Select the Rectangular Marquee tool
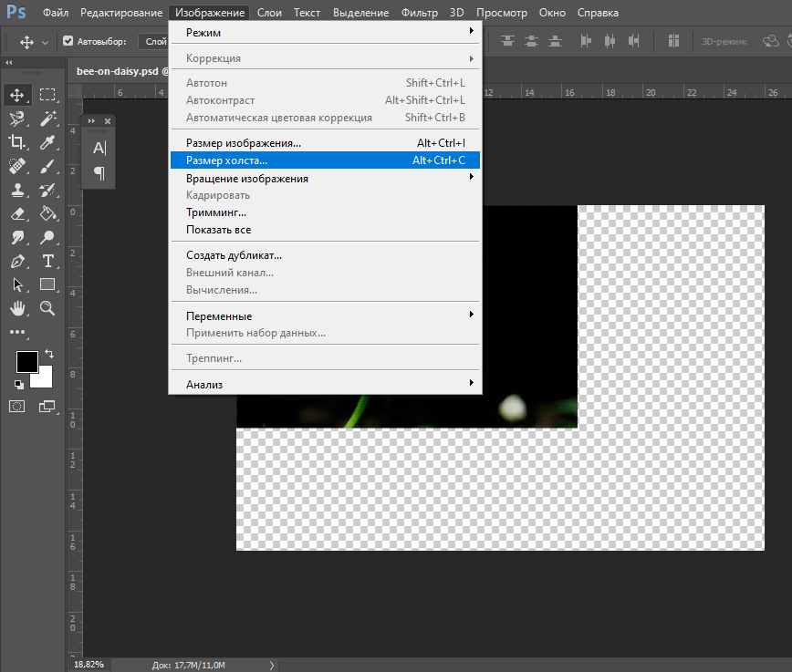This screenshot has height=672, width=792. coord(47,95)
